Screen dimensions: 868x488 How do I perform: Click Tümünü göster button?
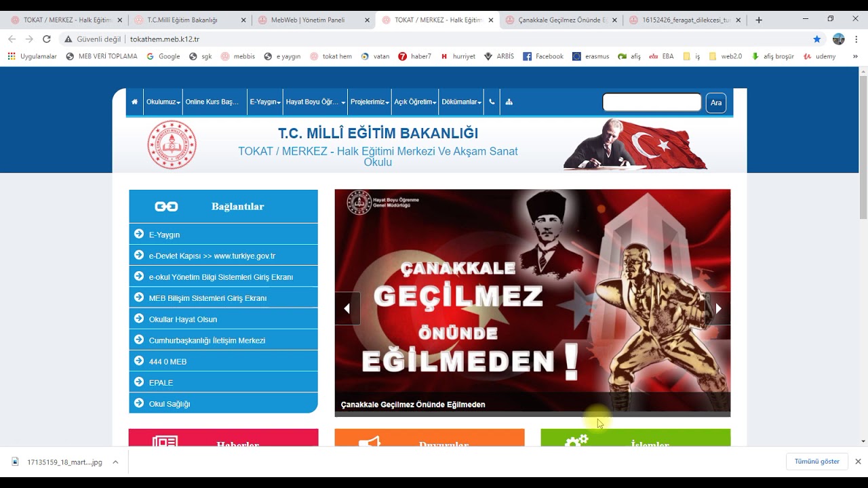(x=816, y=462)
